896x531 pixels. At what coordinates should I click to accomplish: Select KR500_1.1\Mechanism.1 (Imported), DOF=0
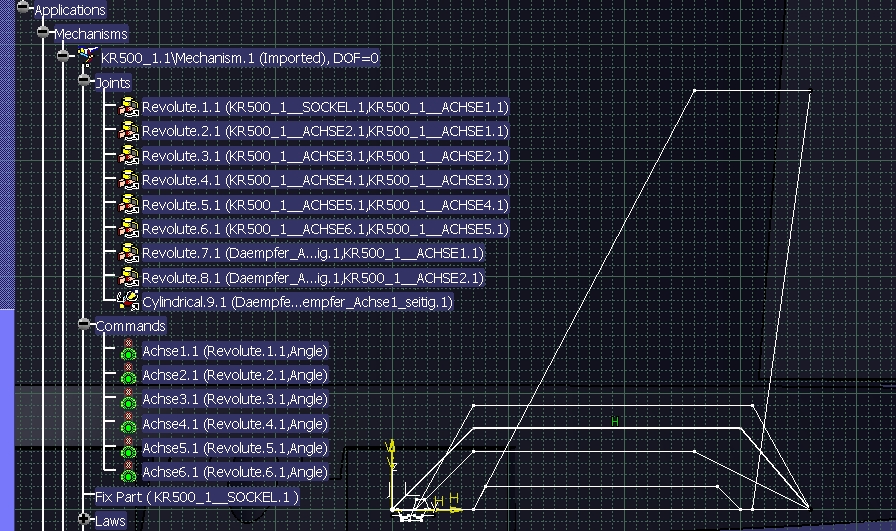click(239, 58)
